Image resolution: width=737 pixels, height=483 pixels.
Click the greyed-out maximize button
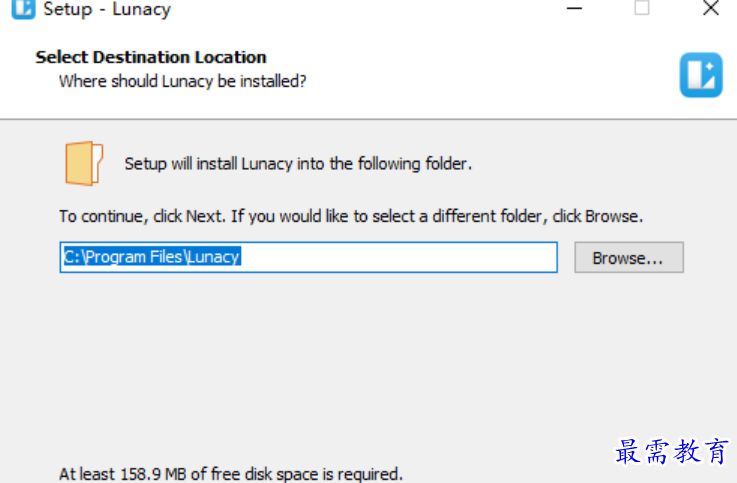point(642,8)
